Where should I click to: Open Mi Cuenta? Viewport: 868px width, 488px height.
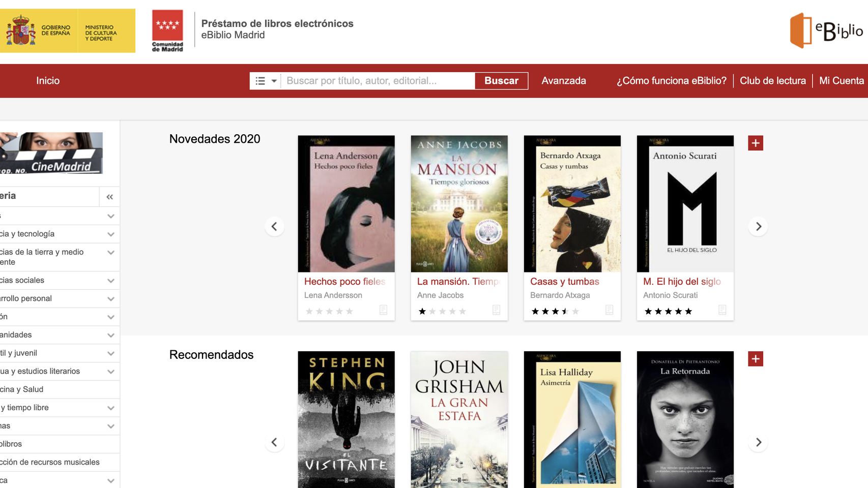(842, 81)
